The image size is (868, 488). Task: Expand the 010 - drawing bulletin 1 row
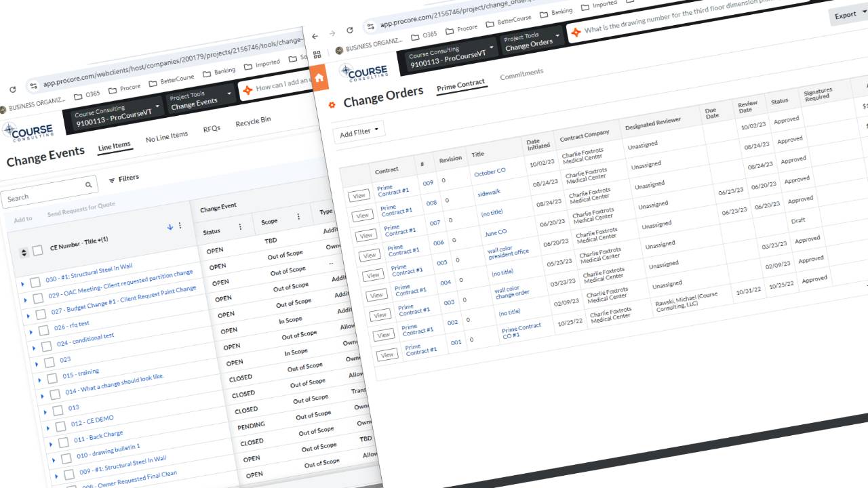(53, 461)
